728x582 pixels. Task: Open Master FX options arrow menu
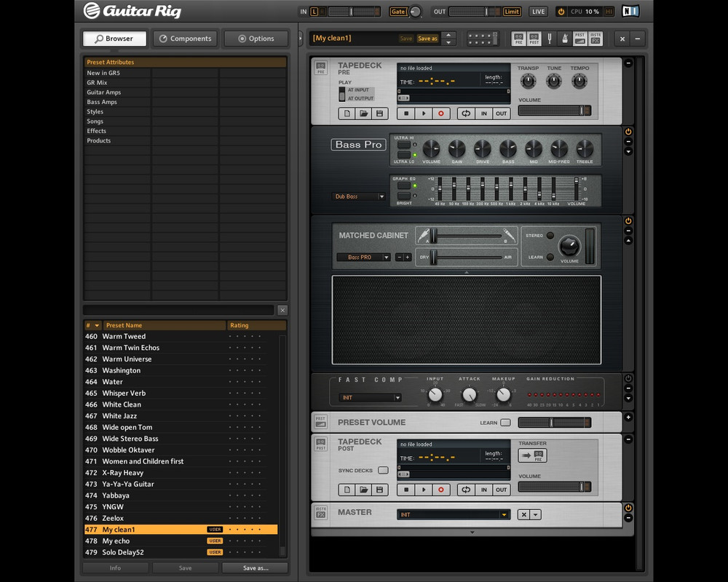[x=535, y=514]
